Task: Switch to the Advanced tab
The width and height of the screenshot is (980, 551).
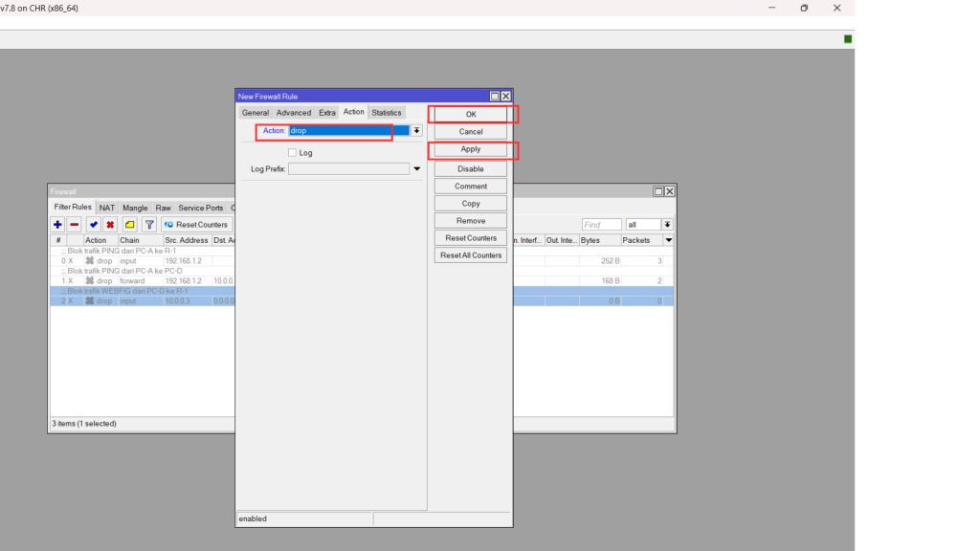Action: [294, 113]
